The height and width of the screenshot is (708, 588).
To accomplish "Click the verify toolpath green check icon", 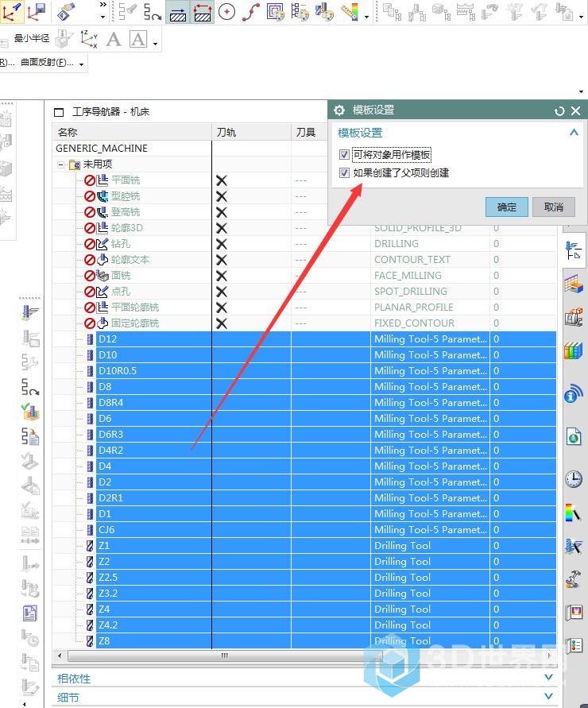I will [30, 412].
